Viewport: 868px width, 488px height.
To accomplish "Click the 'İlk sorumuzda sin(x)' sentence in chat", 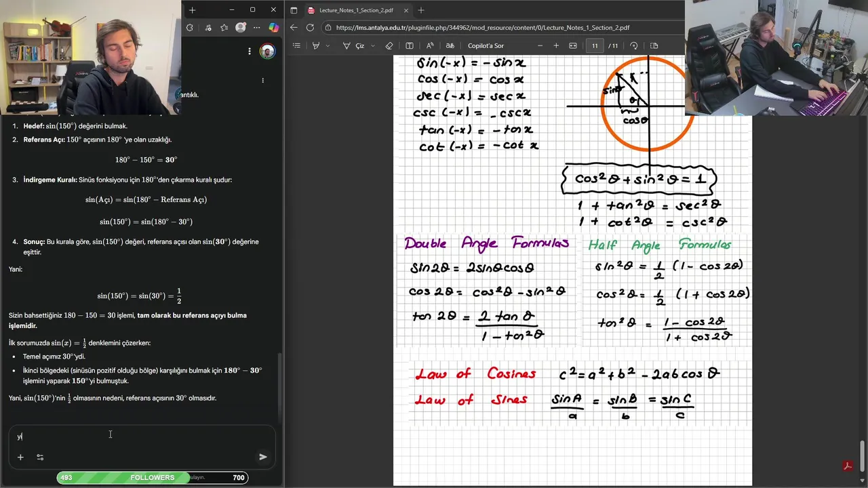I will coord(80,343).
